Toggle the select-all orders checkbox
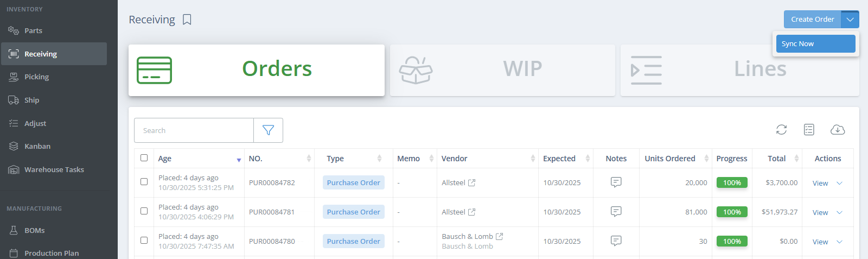The image size is (868, 259). 144,157
